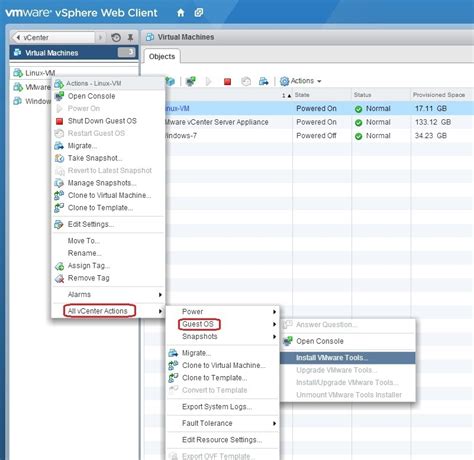
Task: Choose Open Console in Guest OS submenu
Action: [x=320, y=341]
